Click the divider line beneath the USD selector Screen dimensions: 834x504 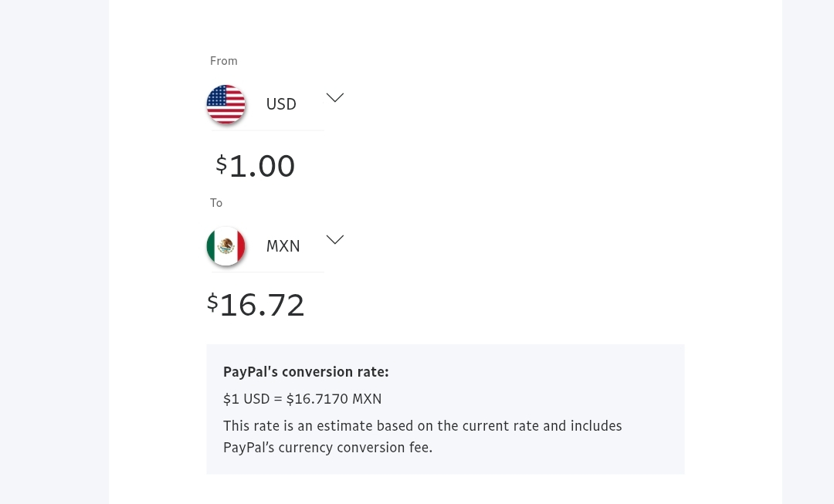coord(267,130)
